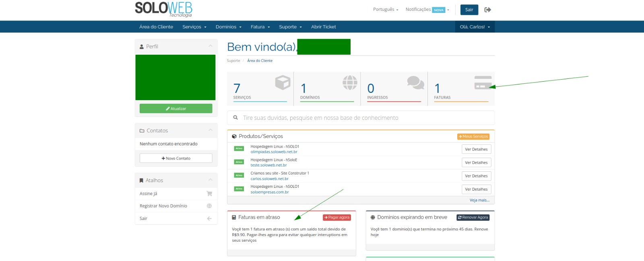Select Registrar Novo Domínio shortcut
Screen dimensions: 644x261
[176, 206]
